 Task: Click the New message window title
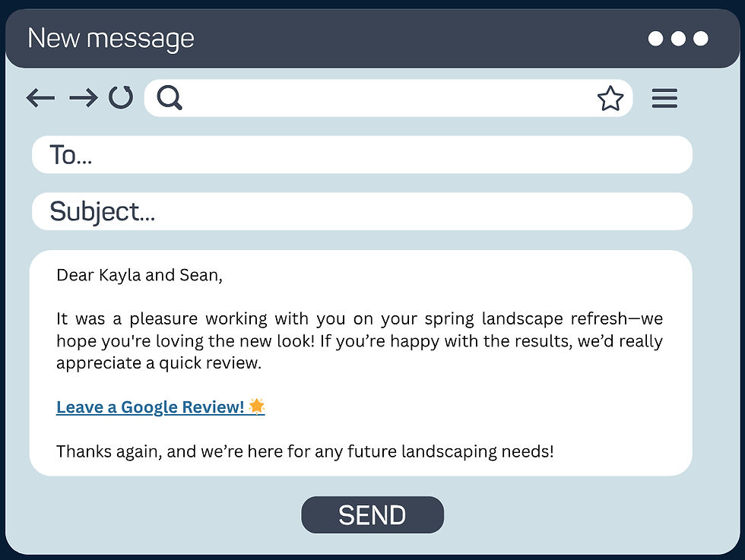111,39
